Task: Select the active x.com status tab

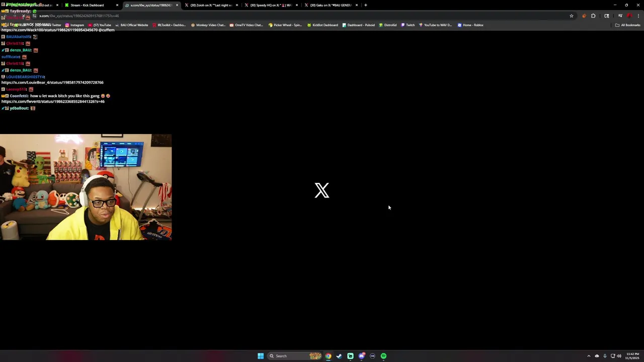Action: click(151, 5)
